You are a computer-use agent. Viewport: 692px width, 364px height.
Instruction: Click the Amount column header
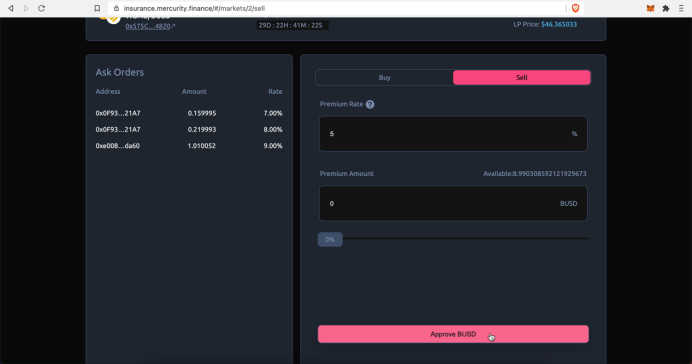click(194, 92)
